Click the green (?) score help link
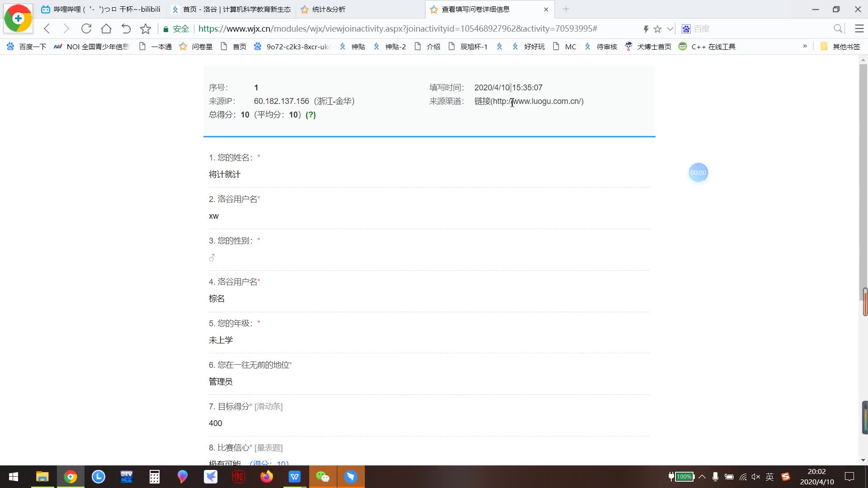The width and height of the screenshot is (868, 488). click(x=311, y=115)
